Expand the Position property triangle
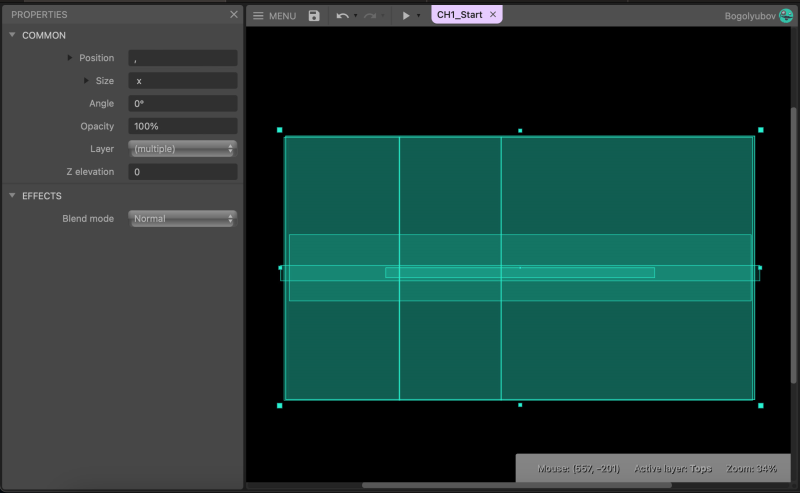Image resolution: width=800 pixels, height=493 pixels. (x=70, y=58)
